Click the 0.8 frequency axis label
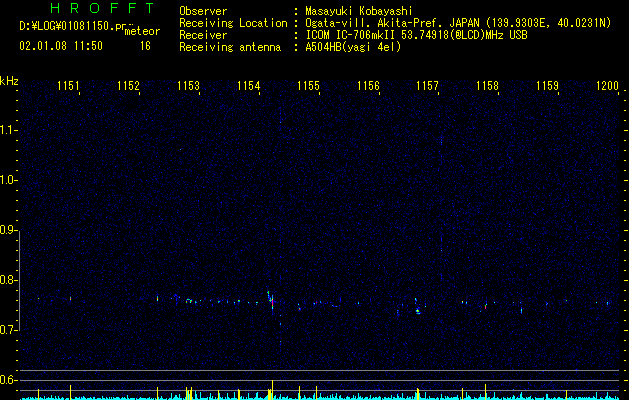 pos(7,280)
